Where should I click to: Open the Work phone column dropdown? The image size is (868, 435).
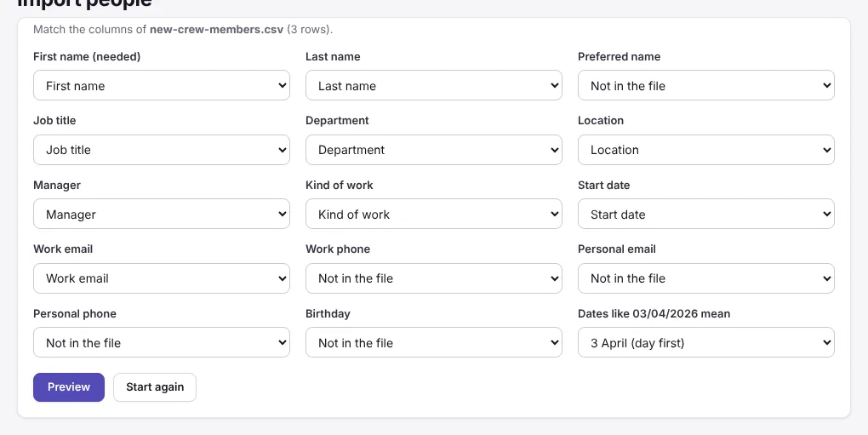(434, 278)
